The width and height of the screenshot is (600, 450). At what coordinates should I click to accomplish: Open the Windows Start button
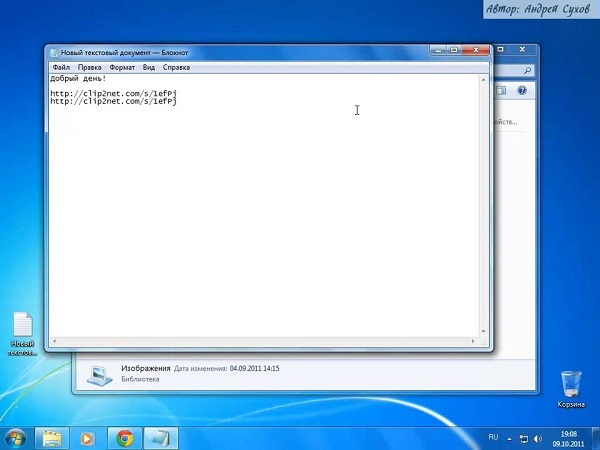[x=16, y=439]
